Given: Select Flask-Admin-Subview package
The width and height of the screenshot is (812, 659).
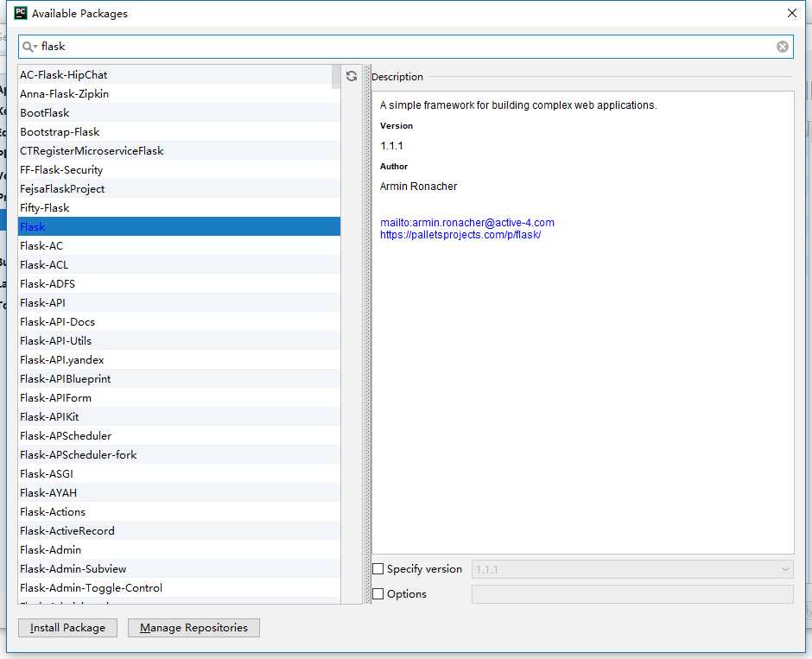Looking at the screenshot, I should (x=179, y=568).
